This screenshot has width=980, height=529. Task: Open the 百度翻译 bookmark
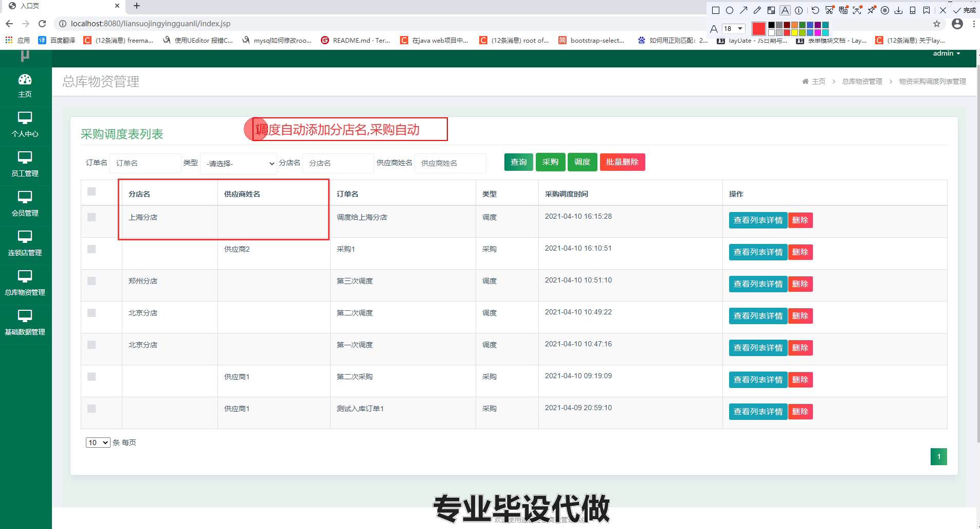click(57, 40)
